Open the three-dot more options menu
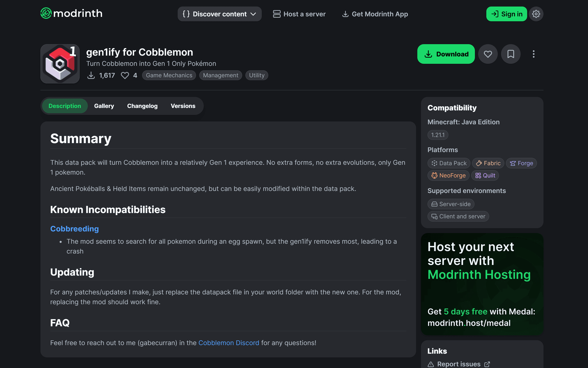This screenshot has width=588, height=368. [x=533, y=54]
